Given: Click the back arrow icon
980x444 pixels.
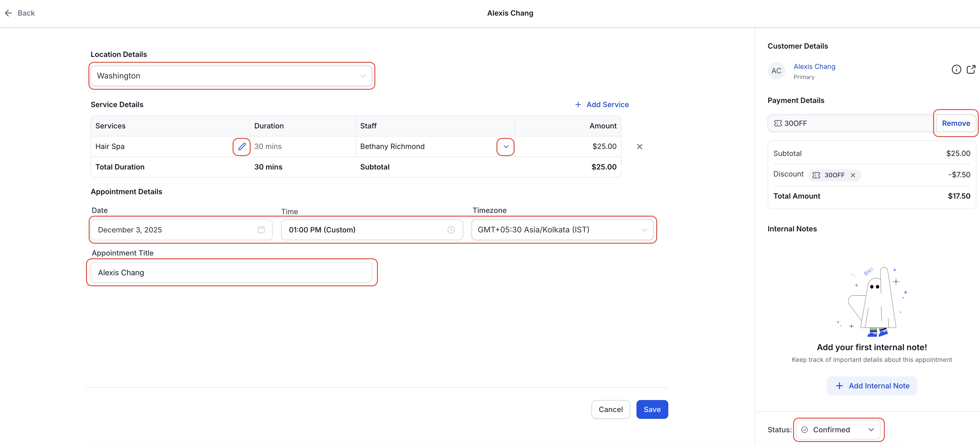Looking at the screenshot, I should (8, 13).
